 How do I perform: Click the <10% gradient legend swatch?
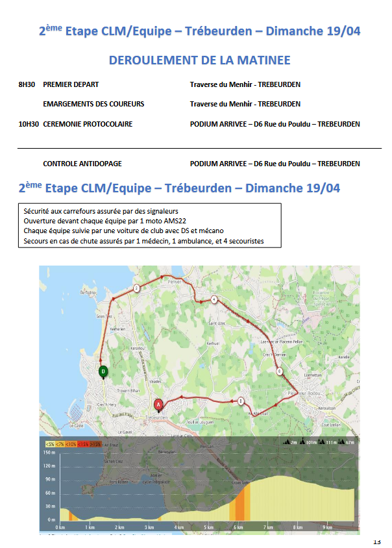pos(71,443)
